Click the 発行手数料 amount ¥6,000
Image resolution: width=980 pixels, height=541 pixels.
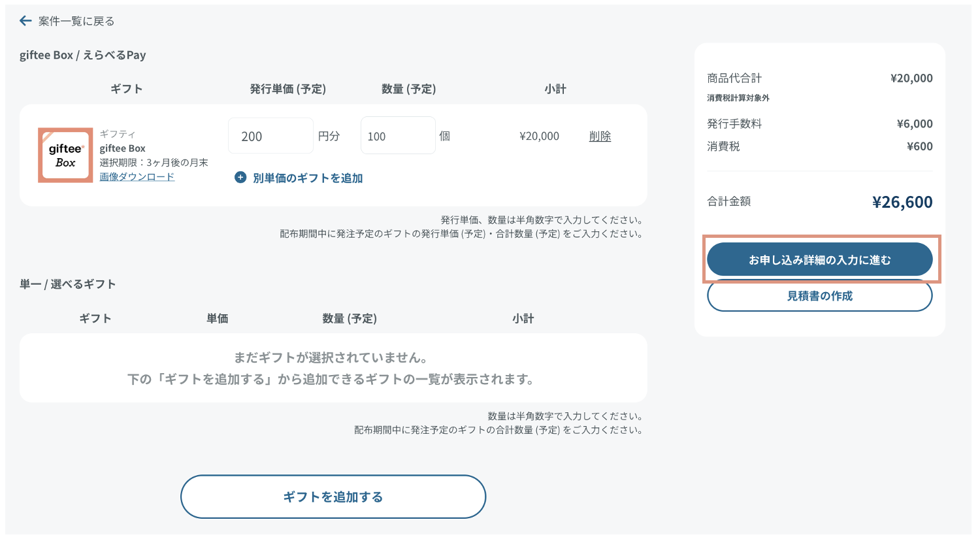914,123
